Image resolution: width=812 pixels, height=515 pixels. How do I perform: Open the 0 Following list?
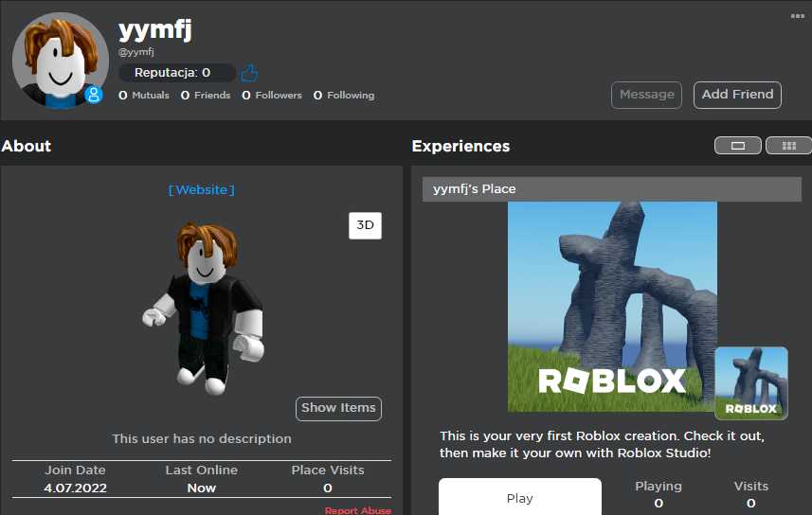pyautogui.click(x=344, y=96)
